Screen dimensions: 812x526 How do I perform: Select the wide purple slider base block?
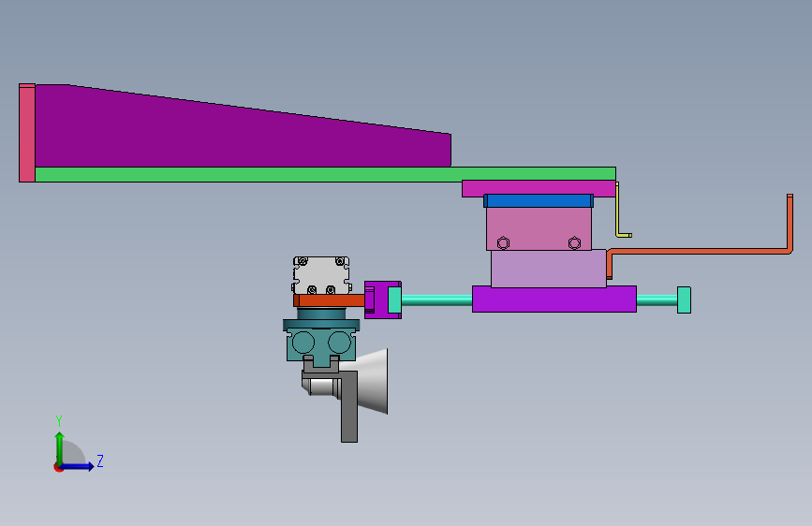pos(554,300)
